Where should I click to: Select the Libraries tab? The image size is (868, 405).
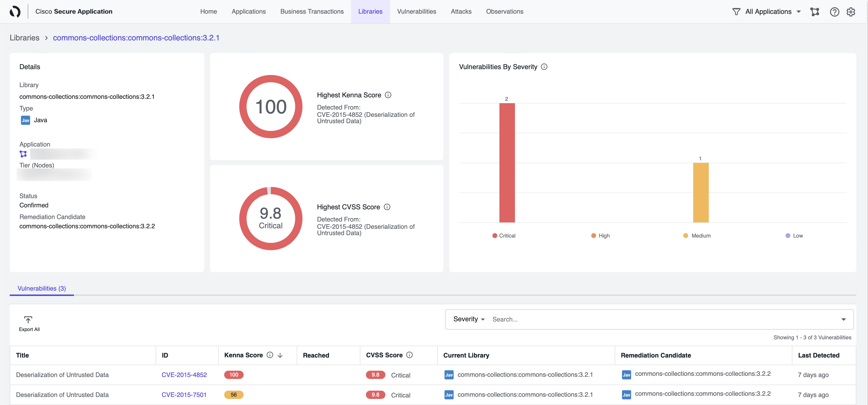click(370, 11)
